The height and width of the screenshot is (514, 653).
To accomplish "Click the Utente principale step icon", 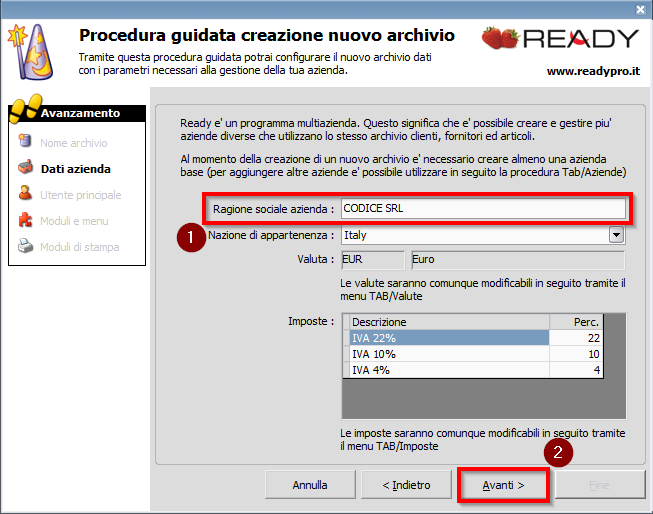I will (x=25, y=195).
